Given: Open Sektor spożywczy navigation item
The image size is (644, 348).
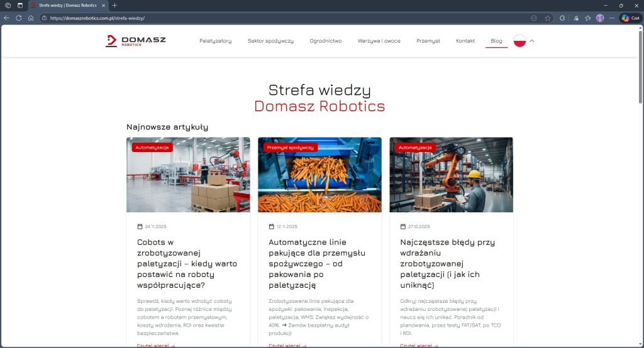Looking at the screenshot, I should click(x=270, y=41).
